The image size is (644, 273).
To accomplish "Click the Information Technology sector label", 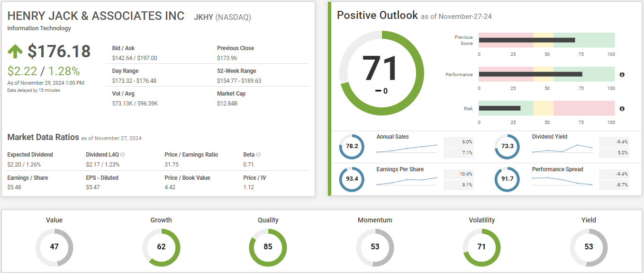I will pos(39,28).
